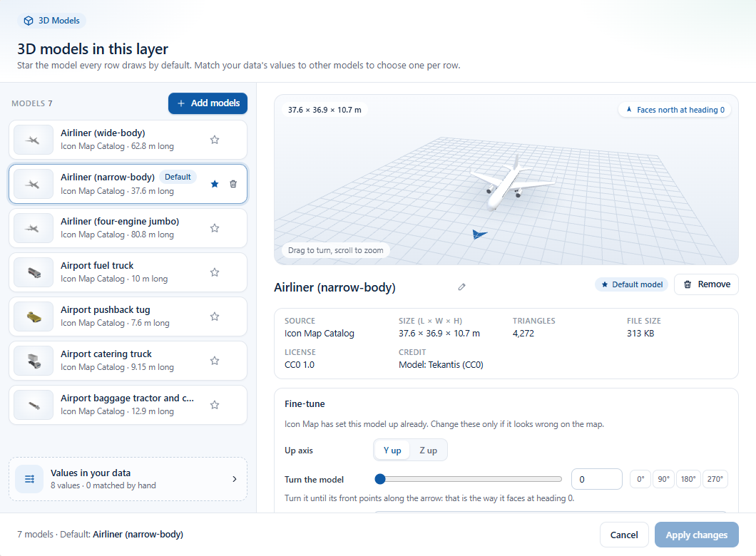Select the Airliner (four-engine jumbo) thumbnail
Image resolution: width=756 pixels, height=556 pixels.
pyautogui.click(x=34, y=228)
